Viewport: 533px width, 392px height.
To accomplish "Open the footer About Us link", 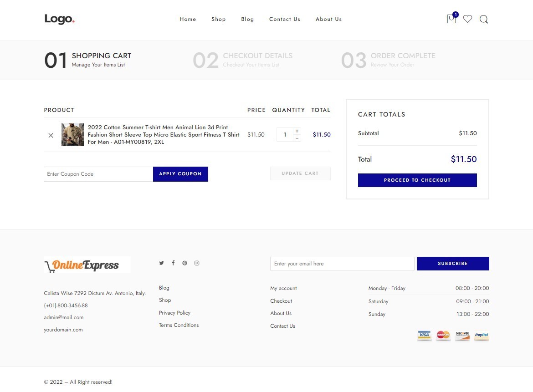I will click(x=281, y=313).
